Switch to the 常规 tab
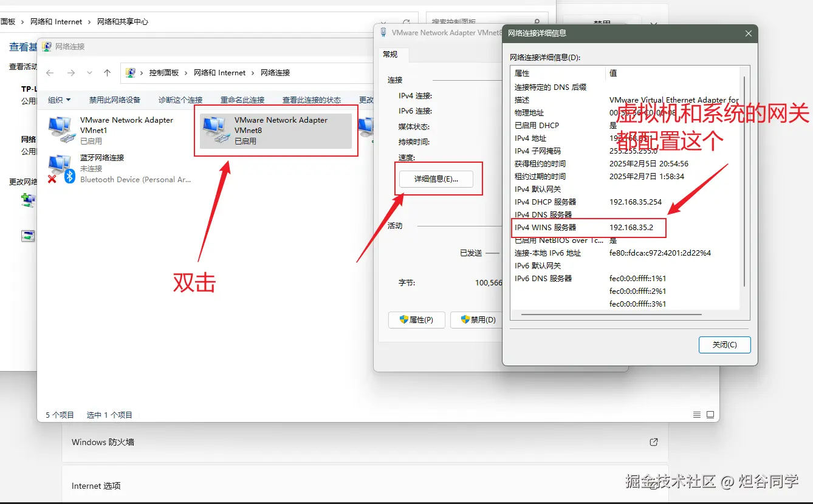Screen dimensions: 813x504 [390, 55]
